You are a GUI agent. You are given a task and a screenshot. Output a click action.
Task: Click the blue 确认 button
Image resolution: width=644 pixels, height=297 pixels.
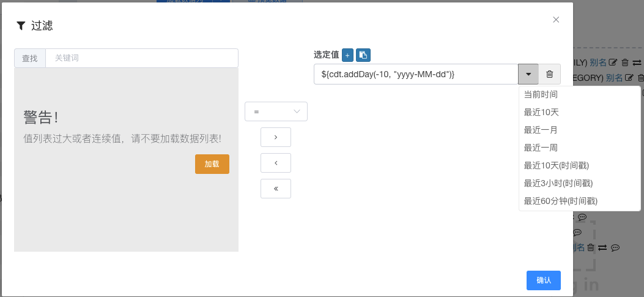pos(543,280)
